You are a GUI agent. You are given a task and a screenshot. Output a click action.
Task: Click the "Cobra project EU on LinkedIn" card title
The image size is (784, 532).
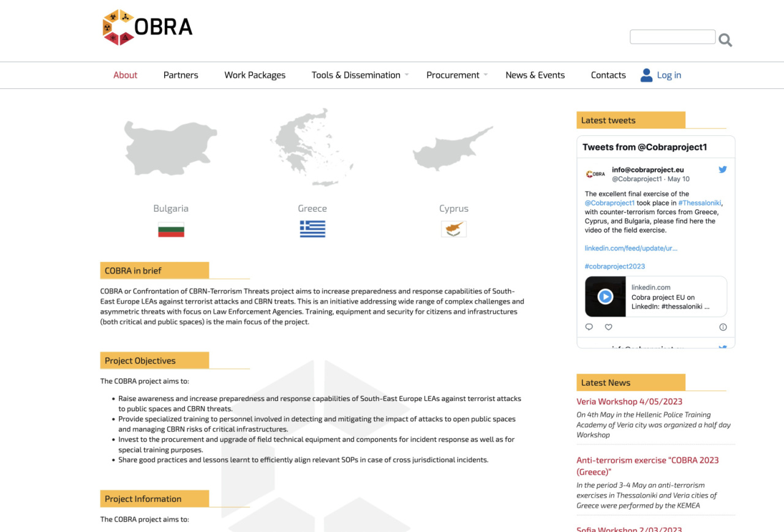click(671, 302)
